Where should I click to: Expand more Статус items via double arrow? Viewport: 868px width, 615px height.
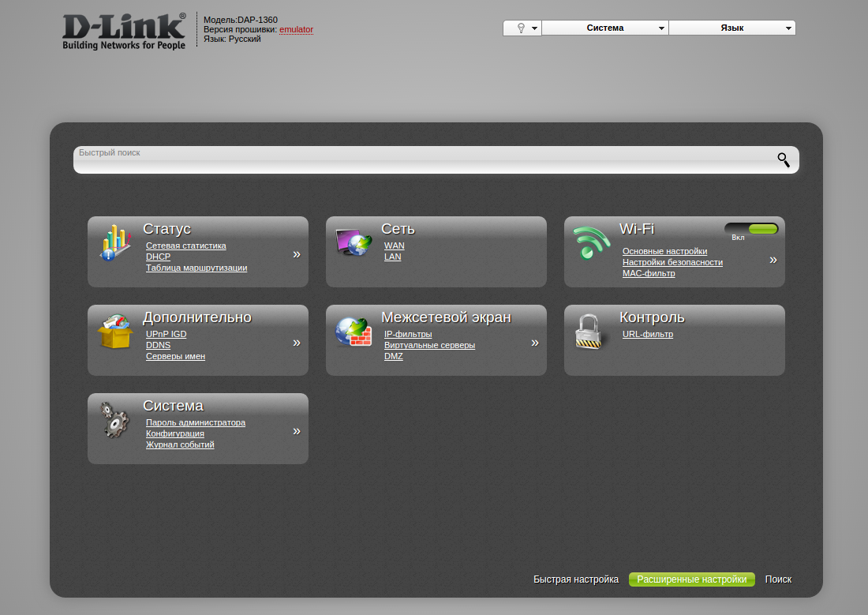click(x=297, y=254)
